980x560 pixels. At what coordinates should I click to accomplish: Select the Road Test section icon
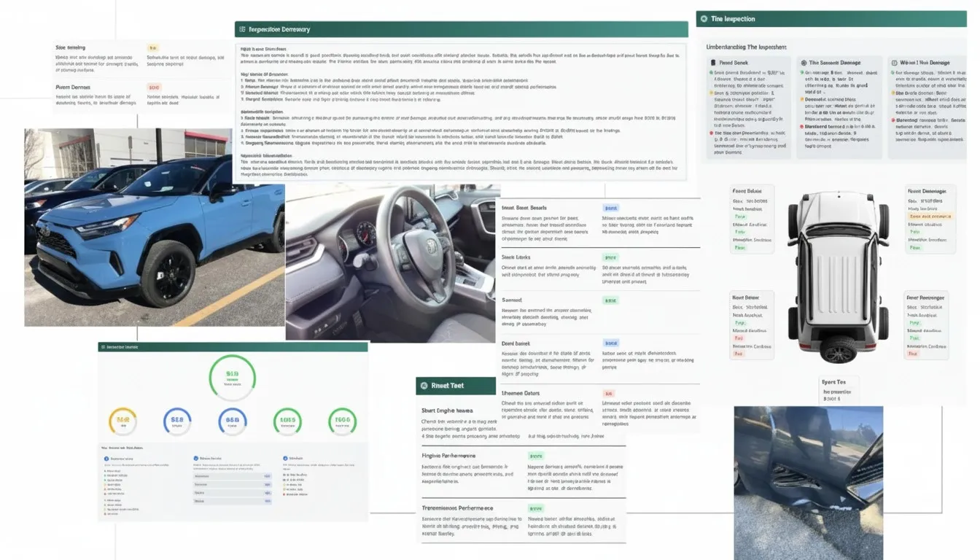[x=425, y=386]
